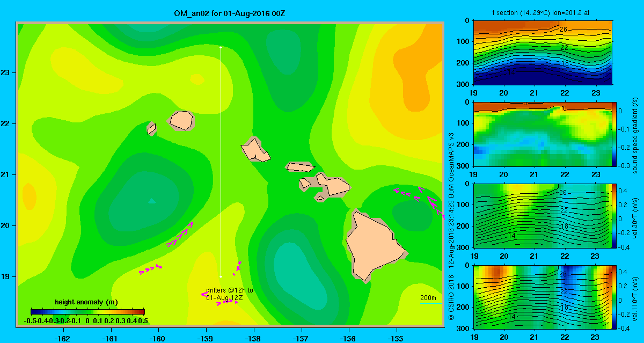This screenshot has width=644, height=343.
Task: Click the magenta drifter arrows beside the transect's south end
Action: (237, 267)
